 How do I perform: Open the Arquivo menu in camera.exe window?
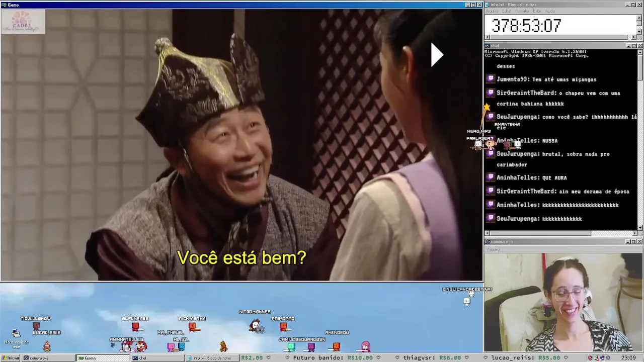tap(493, 249)
